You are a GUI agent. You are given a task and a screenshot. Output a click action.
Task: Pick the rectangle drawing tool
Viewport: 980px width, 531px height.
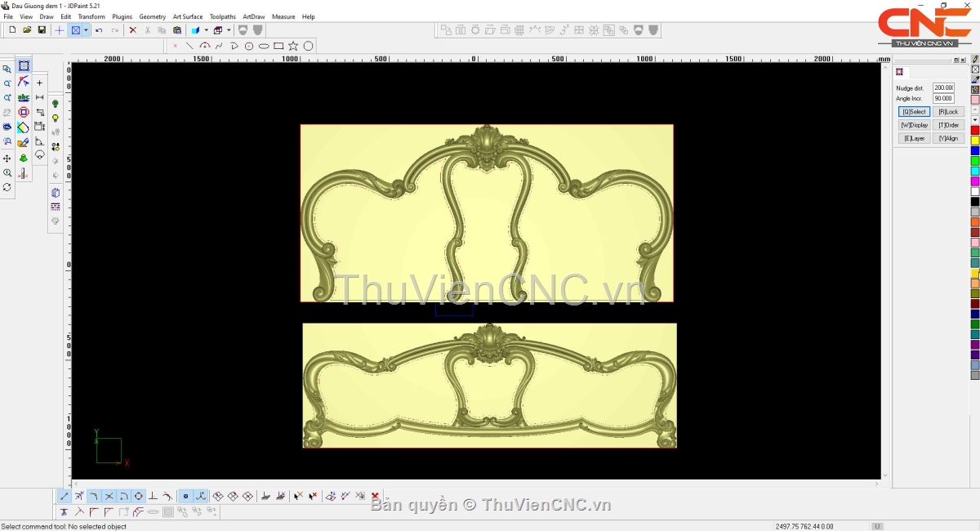click(278, 47)
